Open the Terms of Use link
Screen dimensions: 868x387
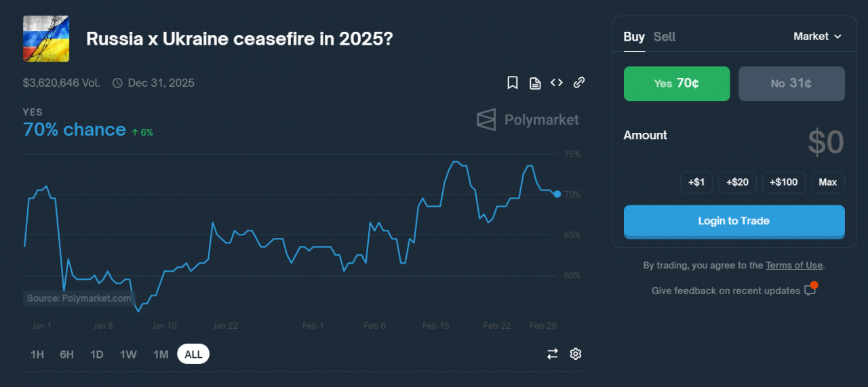794,266
